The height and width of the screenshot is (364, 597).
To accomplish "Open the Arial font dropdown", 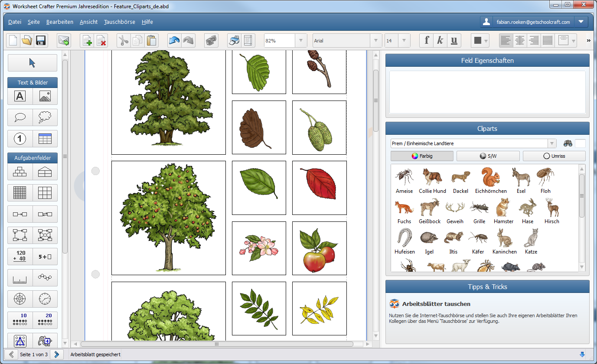I will (375, 41).
